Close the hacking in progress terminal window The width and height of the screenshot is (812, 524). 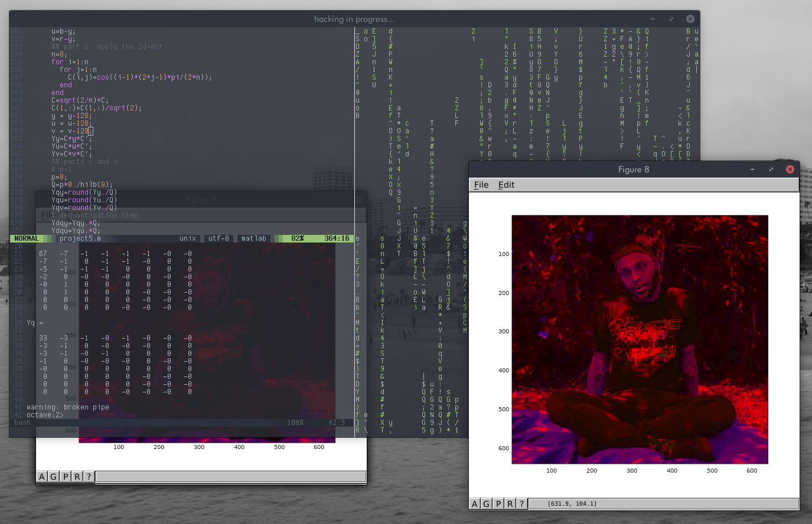coord(690,19)
